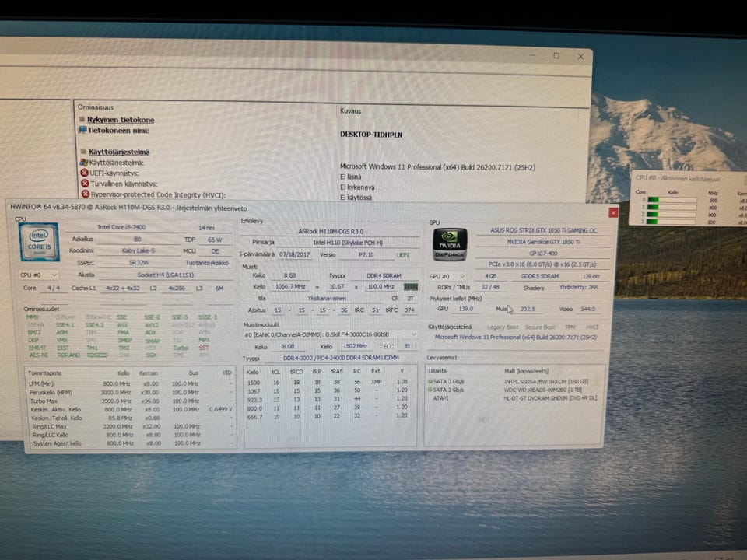
Task: Click the HVCI indicator in HWiNFO
Action: click(591, 327)
